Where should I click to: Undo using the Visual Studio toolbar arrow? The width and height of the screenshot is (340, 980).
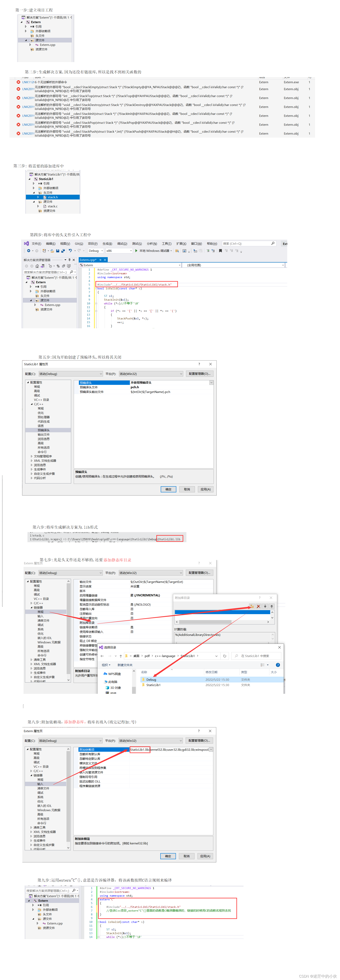pos(70,251)
